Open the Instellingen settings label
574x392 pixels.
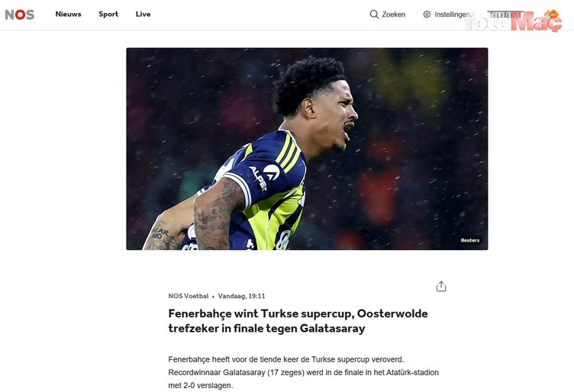tap(453, 14)
